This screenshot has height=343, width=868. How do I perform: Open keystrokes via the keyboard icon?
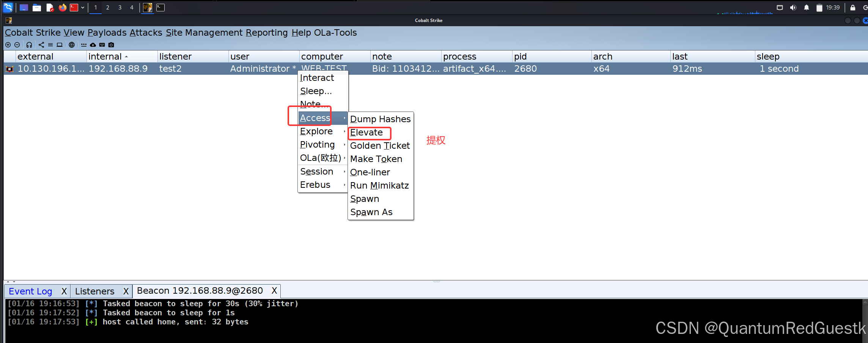[102, 45]
